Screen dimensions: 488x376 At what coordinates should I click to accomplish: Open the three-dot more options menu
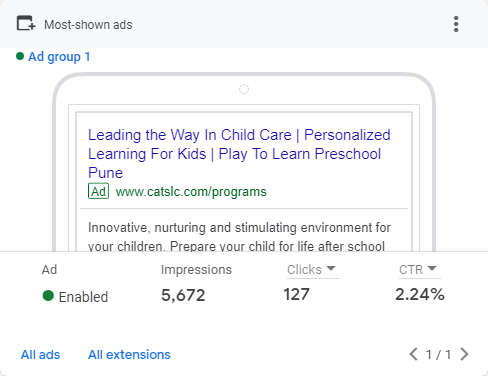click(x=456, y=24)
